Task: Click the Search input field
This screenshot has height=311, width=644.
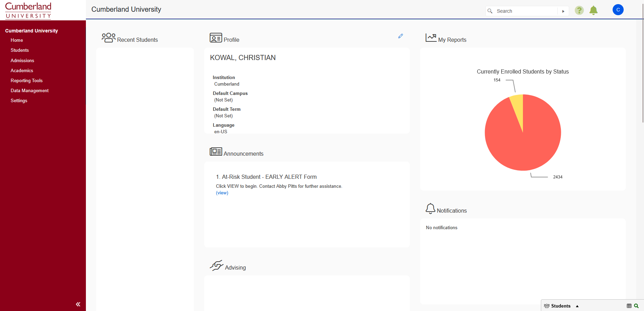Action: (526, 11)
